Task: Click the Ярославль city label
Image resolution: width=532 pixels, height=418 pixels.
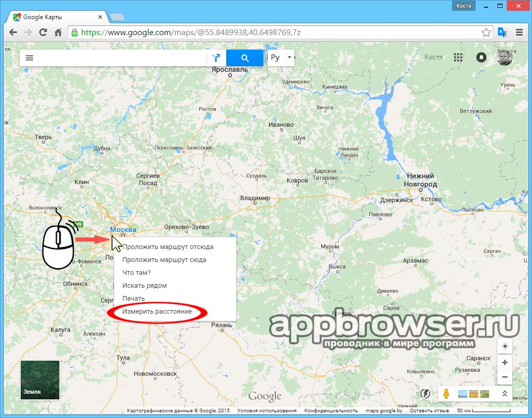Action: pos(230,70)
